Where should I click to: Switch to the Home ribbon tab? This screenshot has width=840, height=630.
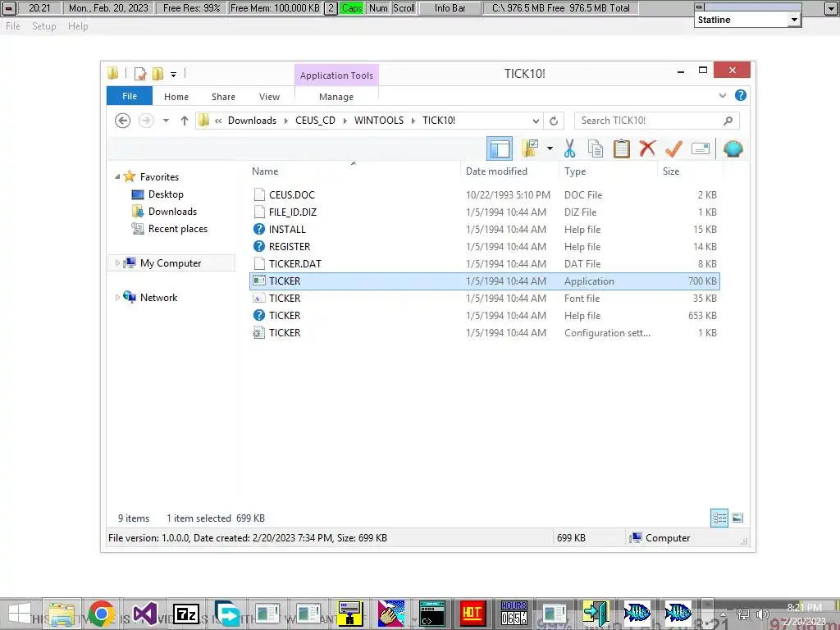point(176,97)
